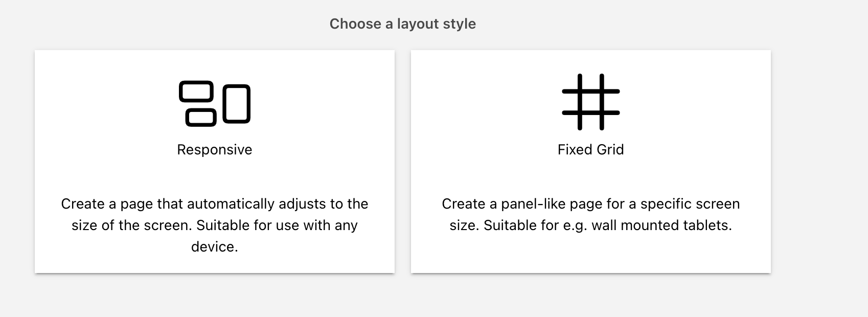This screenshot has height=317, width=868.
Task: Click "Create a page that automatically adjusts" line
Action: (194, 204)
